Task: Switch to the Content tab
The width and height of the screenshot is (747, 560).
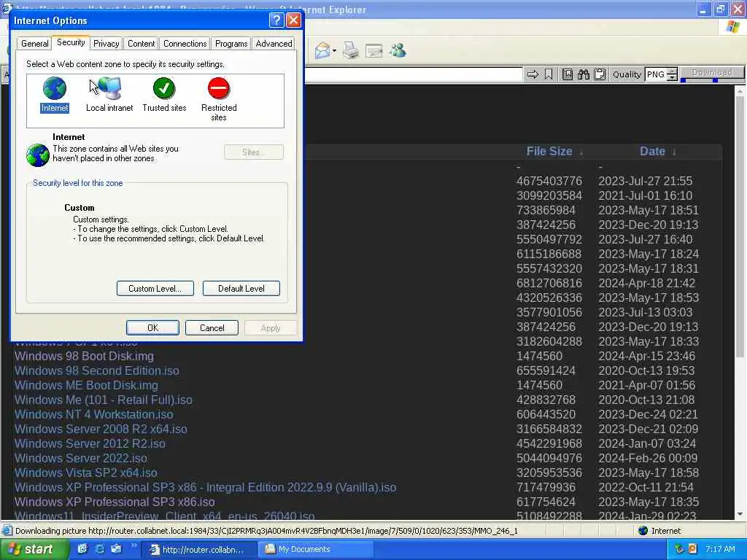Action: [x=141, y=43]
